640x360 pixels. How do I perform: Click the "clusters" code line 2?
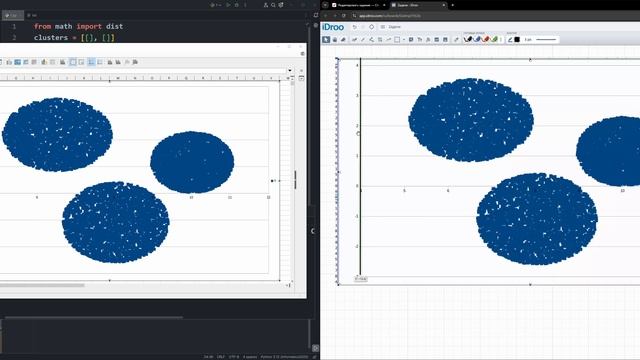74,38
